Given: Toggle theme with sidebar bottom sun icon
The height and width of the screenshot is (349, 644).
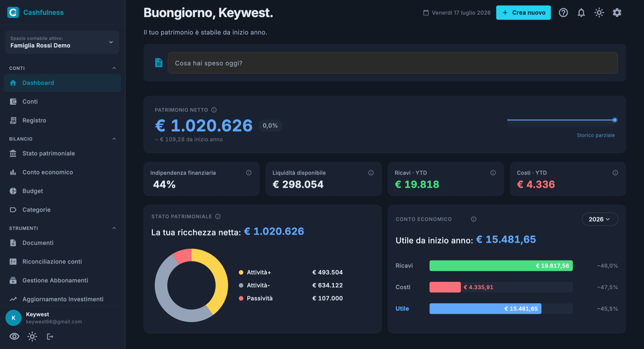Looking at the screenshot, I should [x=32, y=336].
